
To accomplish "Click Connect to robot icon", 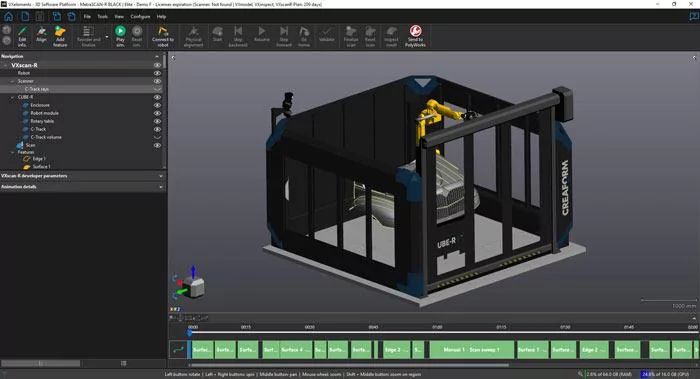I will (x=163, y=36).
